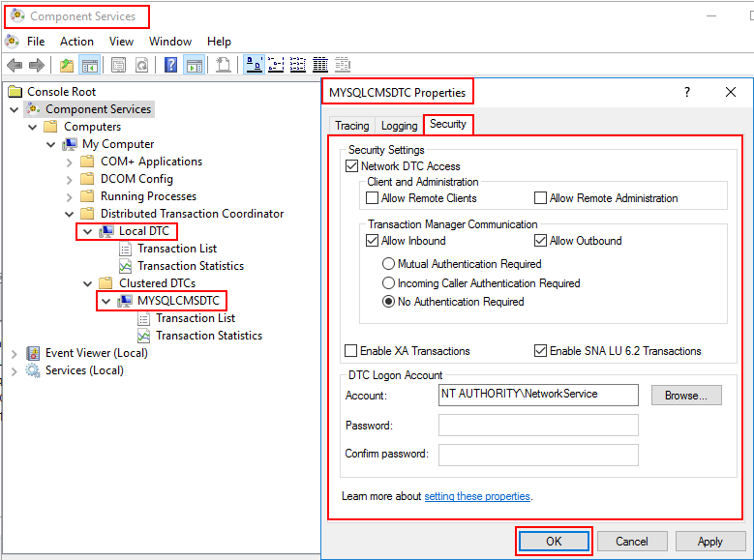Select the Large Icons view icon

click(254, 65)
